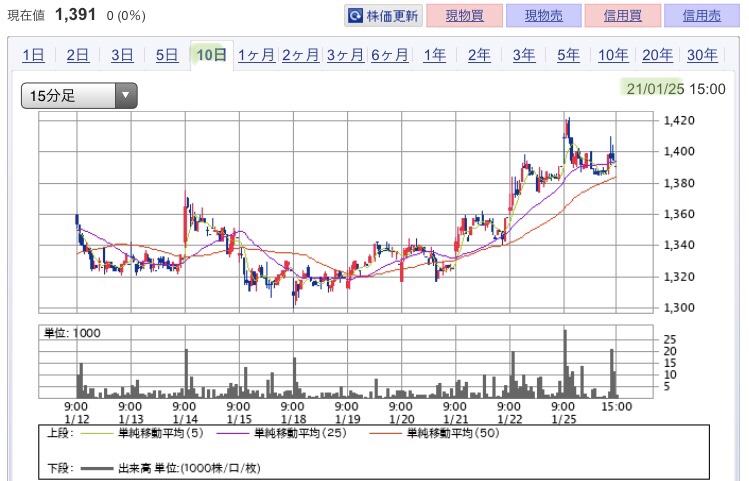Click the 出来高 gray legend bar

[x=97, y=469]
